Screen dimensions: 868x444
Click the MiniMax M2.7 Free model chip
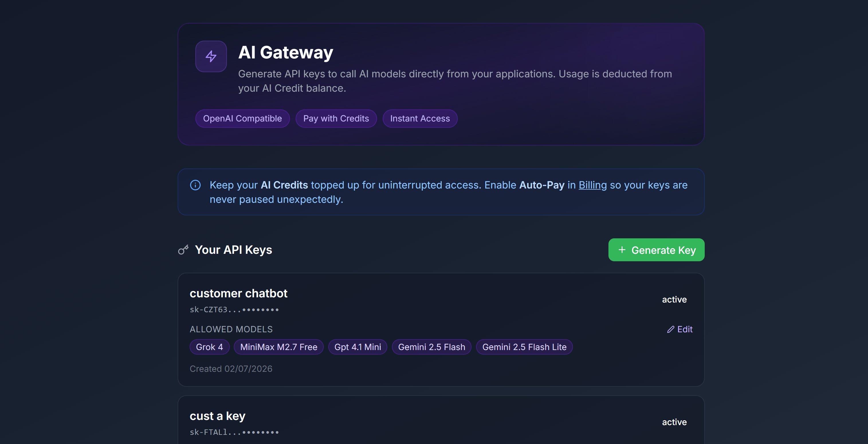(x=279, y=347)
